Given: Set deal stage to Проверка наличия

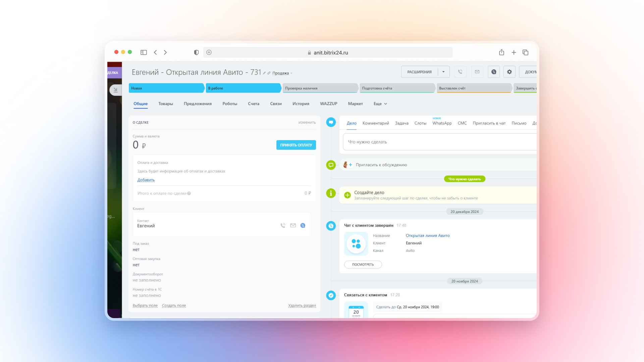Looking at the screenshot, I should [x=319, y=88].
